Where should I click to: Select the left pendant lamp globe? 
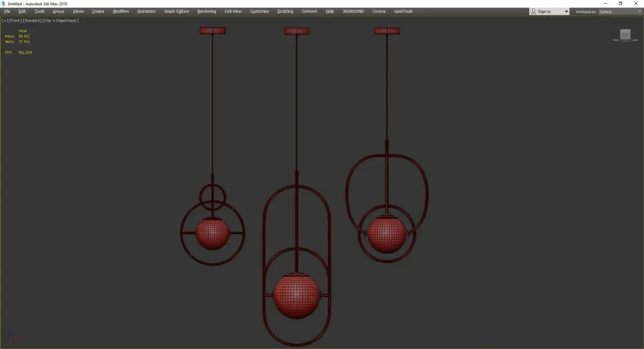(x=213, y=234)
